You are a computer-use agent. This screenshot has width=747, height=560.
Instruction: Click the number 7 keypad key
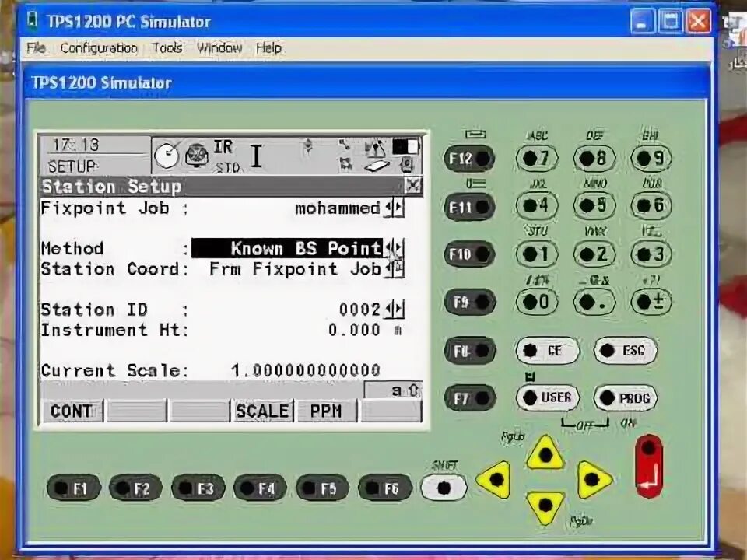coord(536,158)
